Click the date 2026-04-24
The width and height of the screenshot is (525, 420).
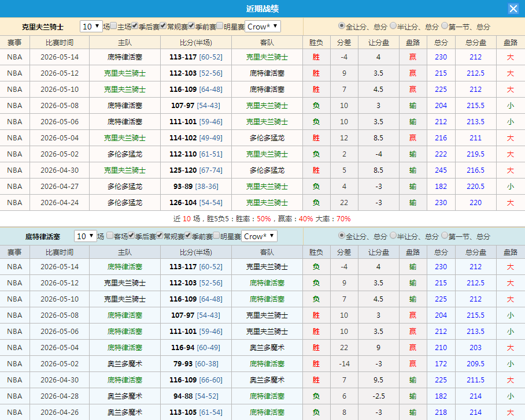click(60, 203)
